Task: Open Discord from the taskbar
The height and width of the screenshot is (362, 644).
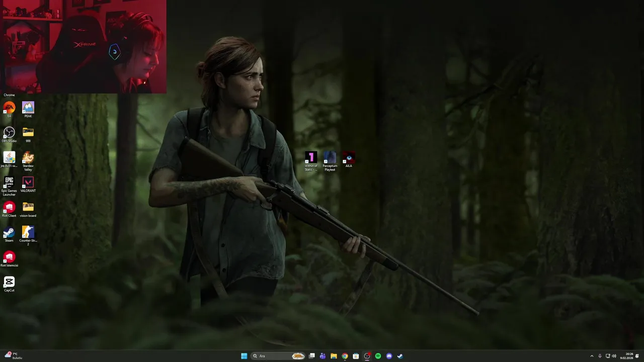Action: [x=389, y=356]
